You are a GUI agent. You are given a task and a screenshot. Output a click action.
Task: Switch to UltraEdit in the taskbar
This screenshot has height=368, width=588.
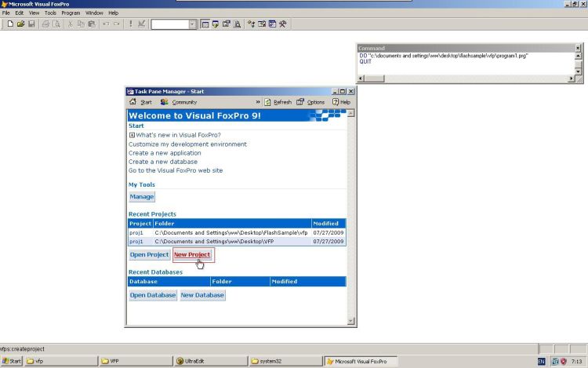coord(210,361)
